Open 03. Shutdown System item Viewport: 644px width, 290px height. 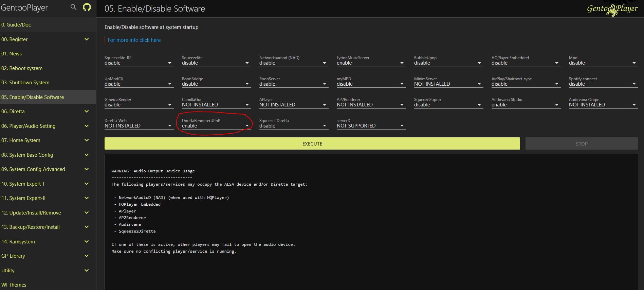(x=48, y=83)
